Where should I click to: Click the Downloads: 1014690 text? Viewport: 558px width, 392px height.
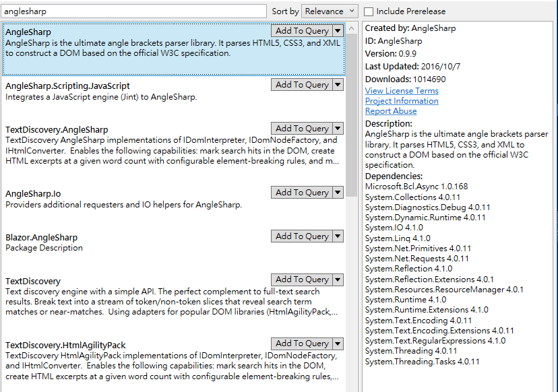click(x=405, y=79)
